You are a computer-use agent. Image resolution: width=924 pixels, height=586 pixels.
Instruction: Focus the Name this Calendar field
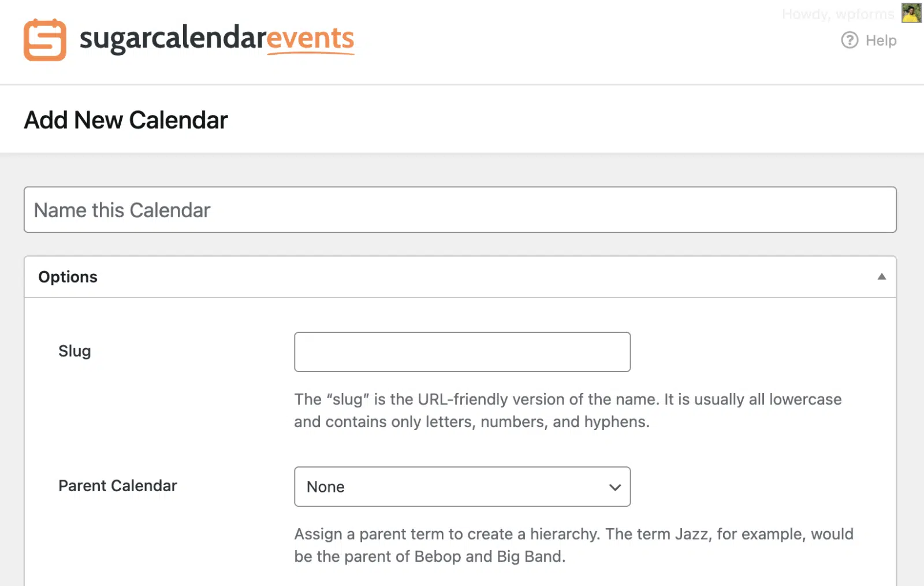click(460, 210)
